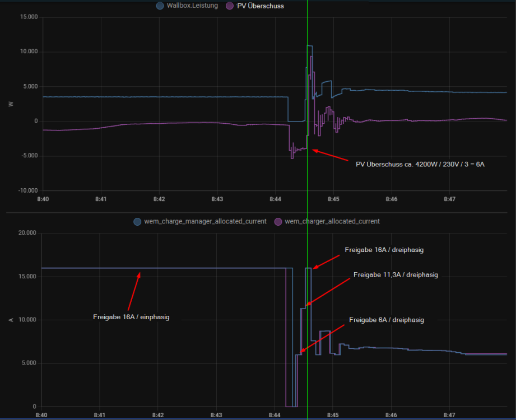
Task: Click the blue Wallbox.Leistung legend circle
Action: [160, 6]
